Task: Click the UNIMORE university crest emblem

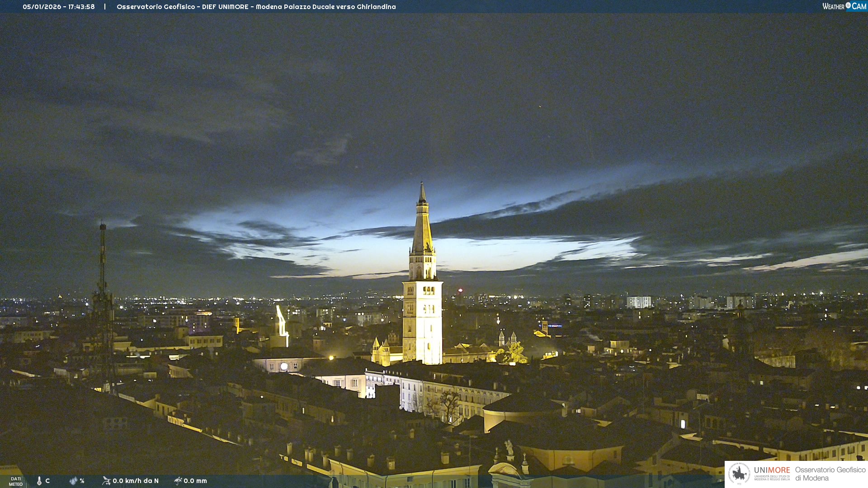Action: (x=739, y=474)
